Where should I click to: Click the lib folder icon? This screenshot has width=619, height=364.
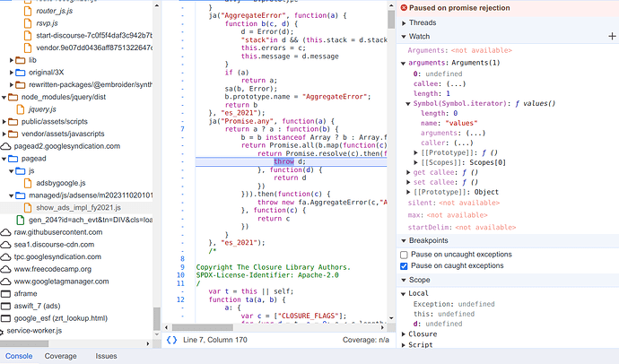(x=20, y=60)
